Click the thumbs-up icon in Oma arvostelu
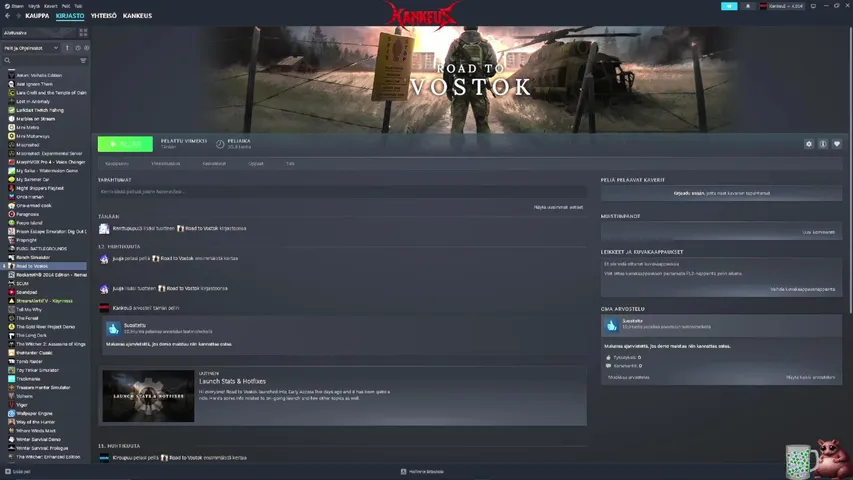The width and height of the screenshot is (853, 480). 611,325
